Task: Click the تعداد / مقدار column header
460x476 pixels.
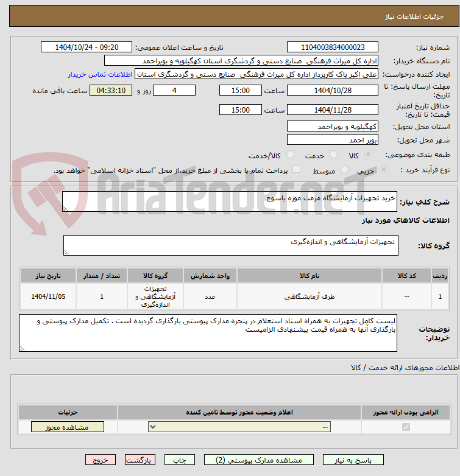Action: point(102,276)
